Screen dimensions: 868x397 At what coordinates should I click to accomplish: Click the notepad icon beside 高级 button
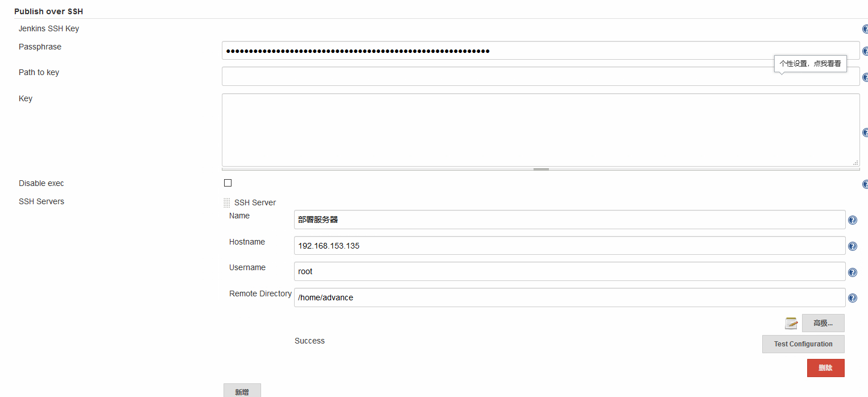[791, 323]
